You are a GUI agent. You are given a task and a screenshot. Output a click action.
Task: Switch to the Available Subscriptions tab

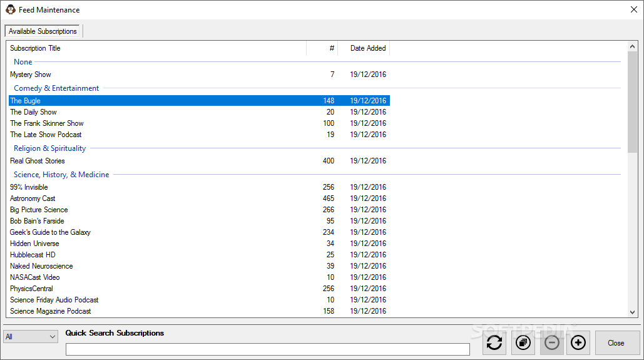pyautogui.click(x=43, y=31)
